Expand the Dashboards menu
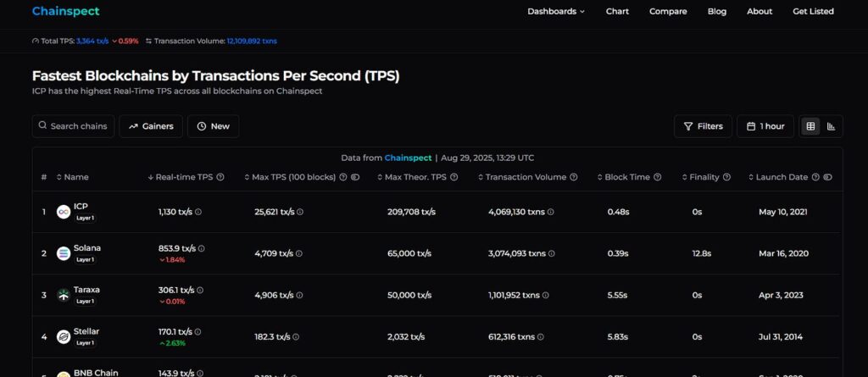This screenshot has width=868, height=377. [556, 11]
